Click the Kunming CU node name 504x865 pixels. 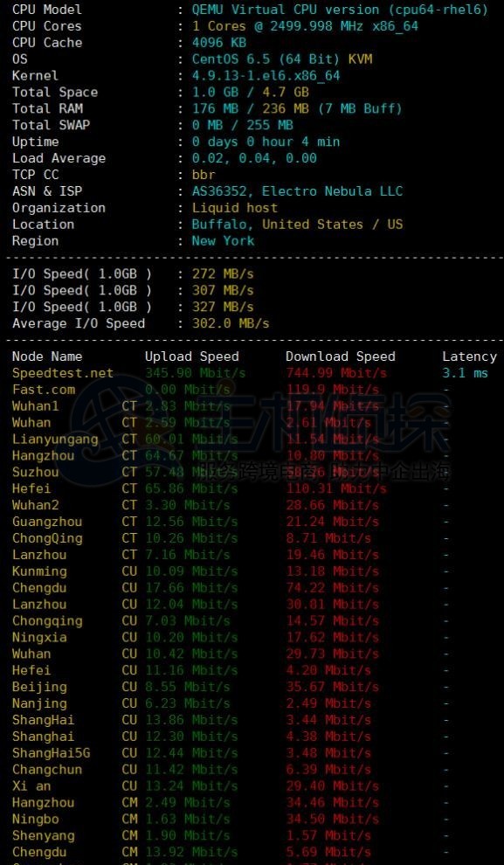pos(39,571)
